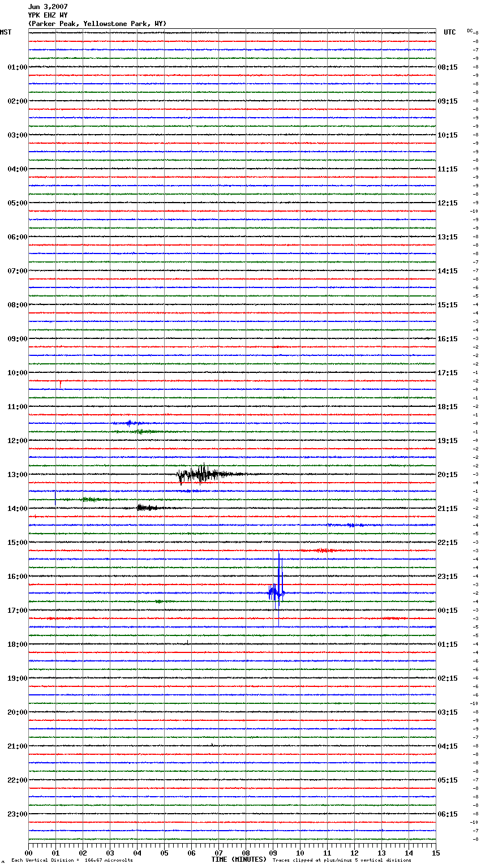Click the 02 minute tick label on axis

tap(83, 853)
